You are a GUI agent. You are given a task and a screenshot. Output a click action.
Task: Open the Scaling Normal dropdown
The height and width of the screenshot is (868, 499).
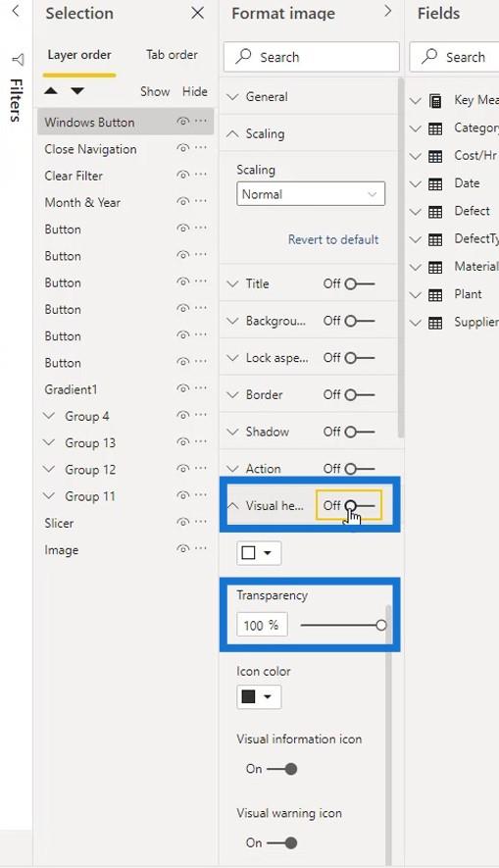click(311, 194)
